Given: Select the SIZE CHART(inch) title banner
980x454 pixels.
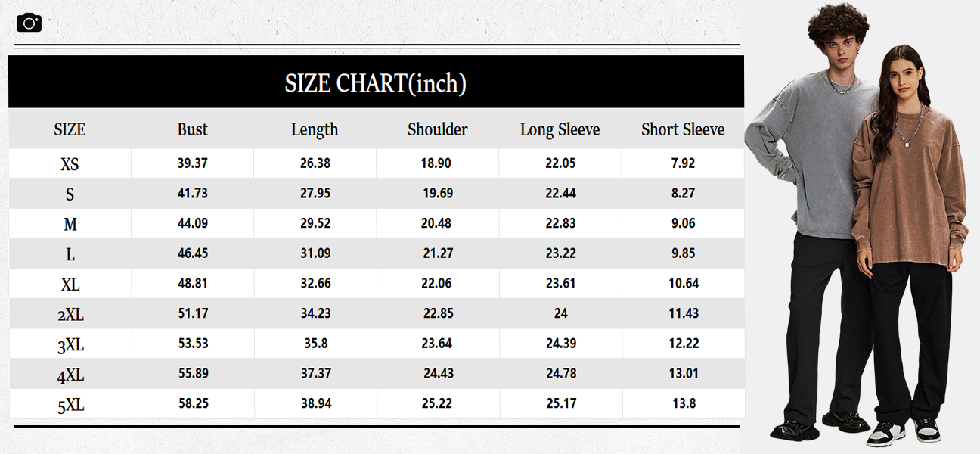Looking at the screenshot, I should coord(376,82).
